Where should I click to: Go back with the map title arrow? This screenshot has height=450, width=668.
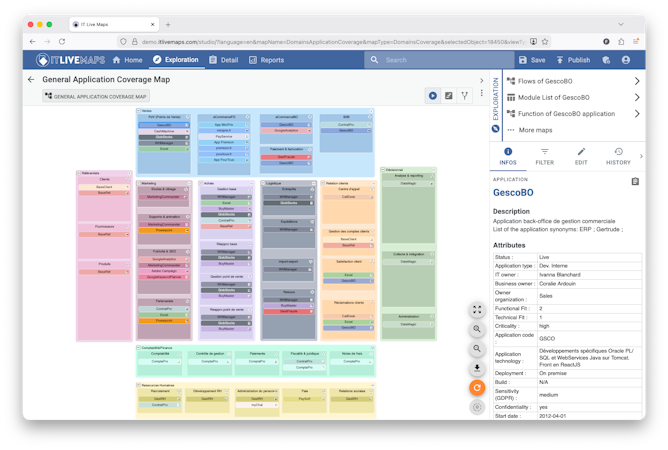(31, 79)
